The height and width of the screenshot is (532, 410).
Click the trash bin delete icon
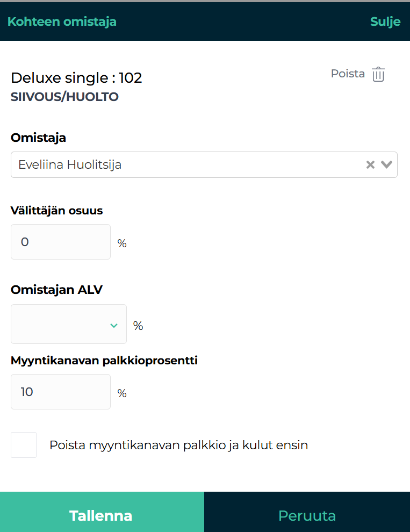pos(379,74)
